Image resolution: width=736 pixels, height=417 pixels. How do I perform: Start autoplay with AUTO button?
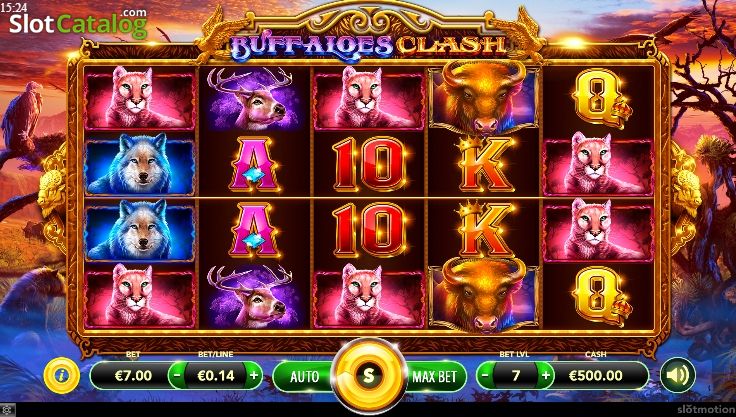point(304,376)
